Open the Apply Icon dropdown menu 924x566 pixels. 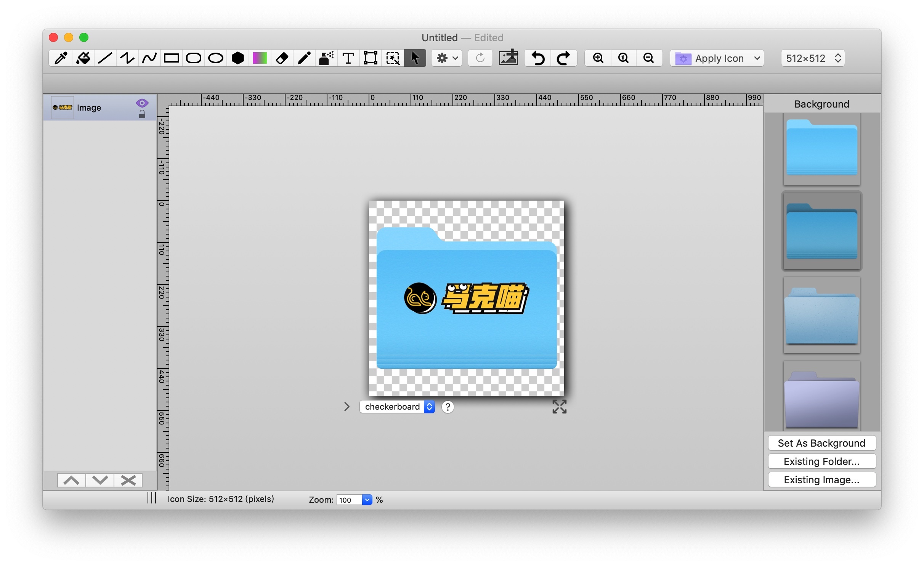[x=717, y=58]
